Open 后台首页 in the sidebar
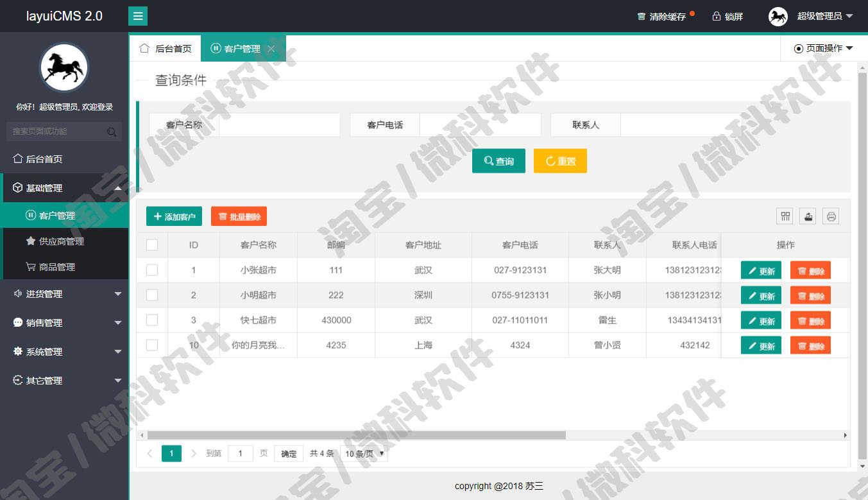868x500 pixels. click(64, 159)
